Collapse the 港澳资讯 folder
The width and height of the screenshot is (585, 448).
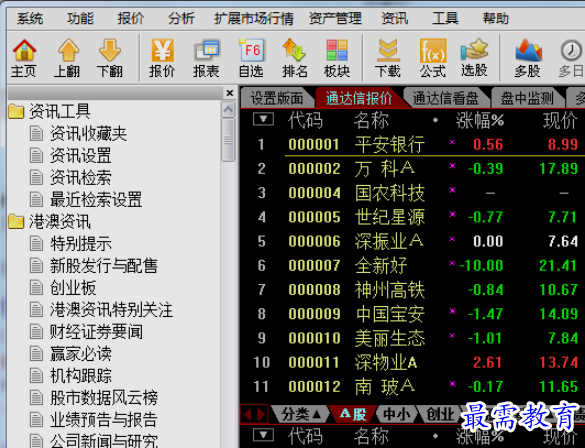click(16, 222)
